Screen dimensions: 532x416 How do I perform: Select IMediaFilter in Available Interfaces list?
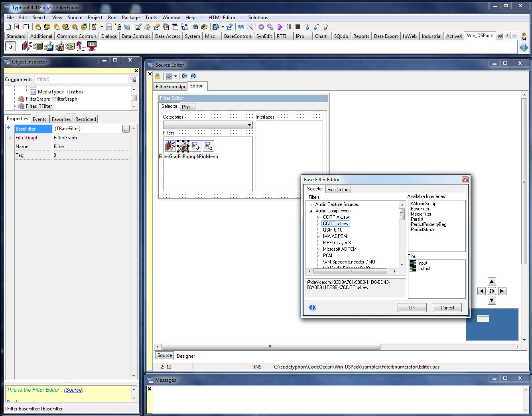420,214
